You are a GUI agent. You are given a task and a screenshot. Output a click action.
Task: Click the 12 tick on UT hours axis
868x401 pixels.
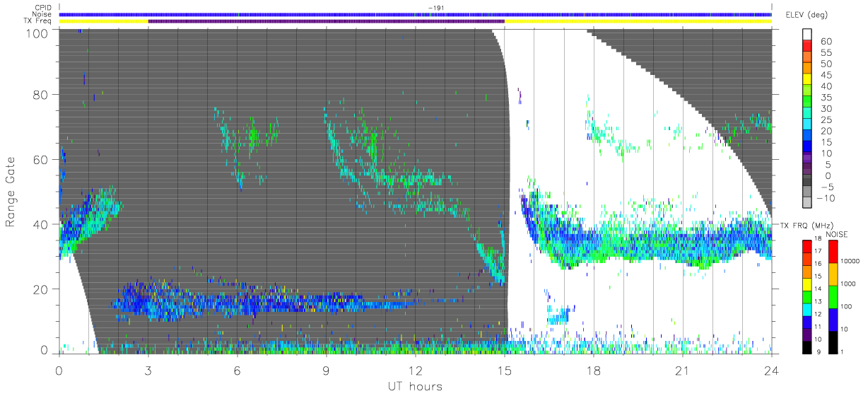(x=416, y=371)
